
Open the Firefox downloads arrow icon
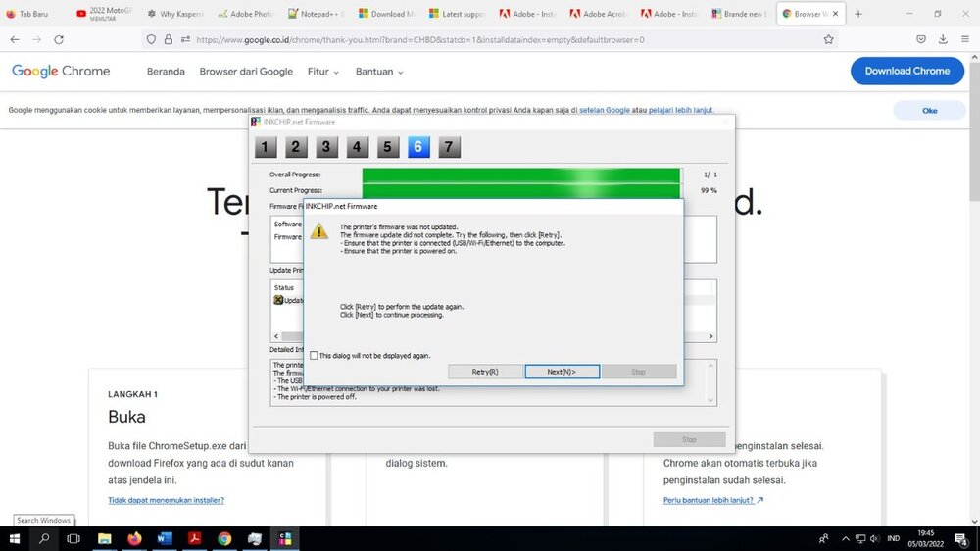tap(943, 40)
